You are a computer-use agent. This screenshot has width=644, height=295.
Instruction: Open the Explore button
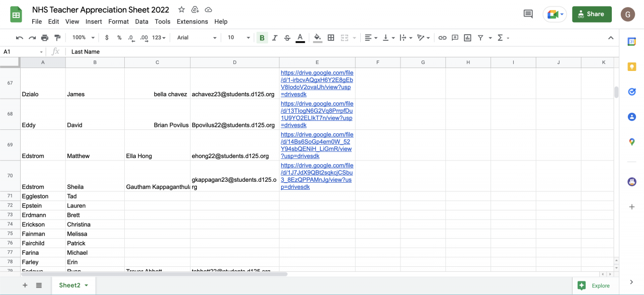[595, 285]
